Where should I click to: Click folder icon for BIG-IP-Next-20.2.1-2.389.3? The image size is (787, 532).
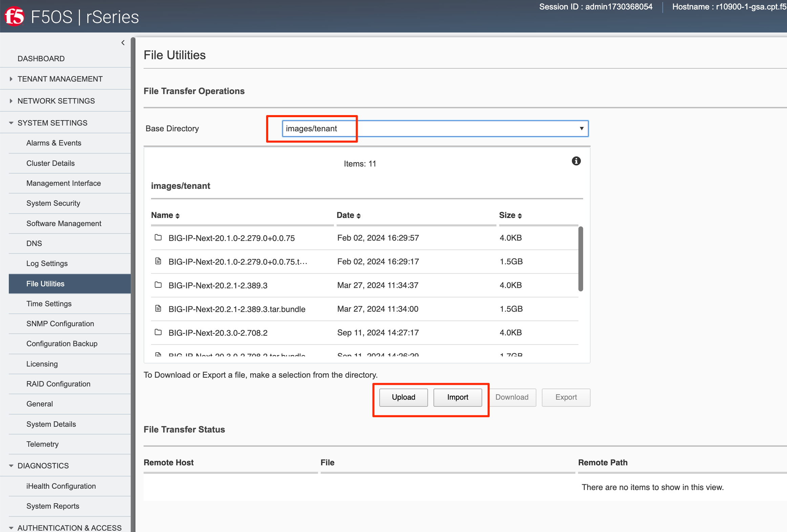pos(158,285)
